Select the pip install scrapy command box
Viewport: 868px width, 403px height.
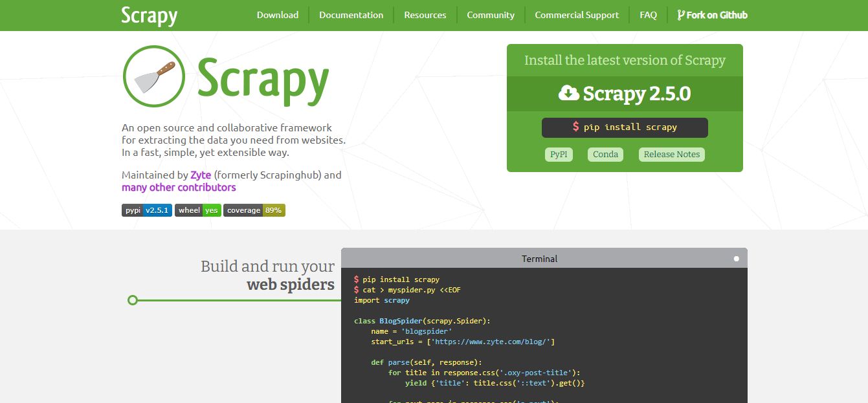point(625,127)
